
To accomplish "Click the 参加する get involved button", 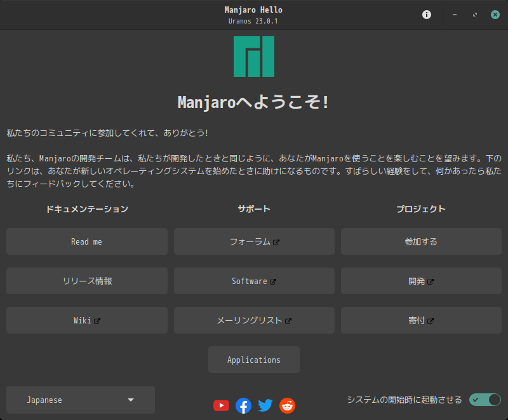I will pyautogui.click(x=421, y=241).
